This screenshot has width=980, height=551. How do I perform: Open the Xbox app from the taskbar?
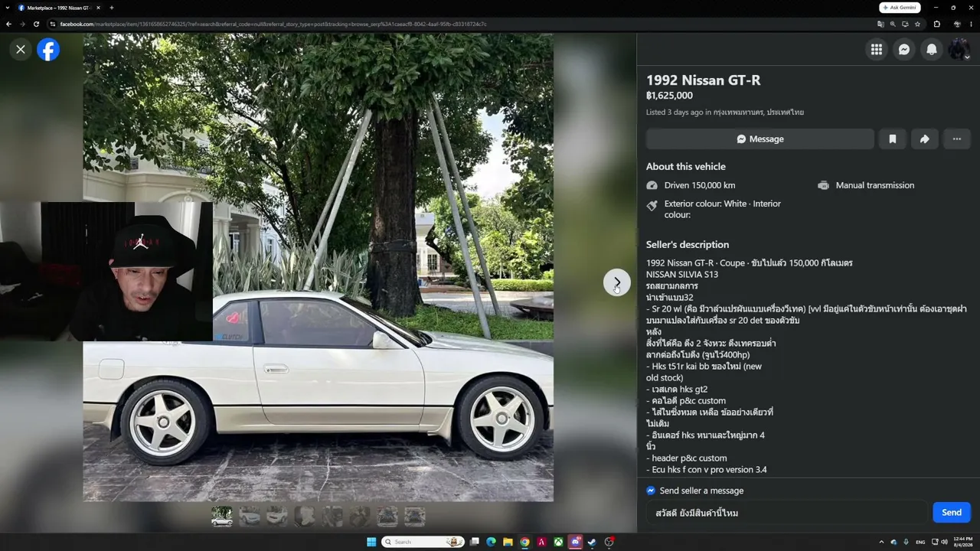coord(558,542)
